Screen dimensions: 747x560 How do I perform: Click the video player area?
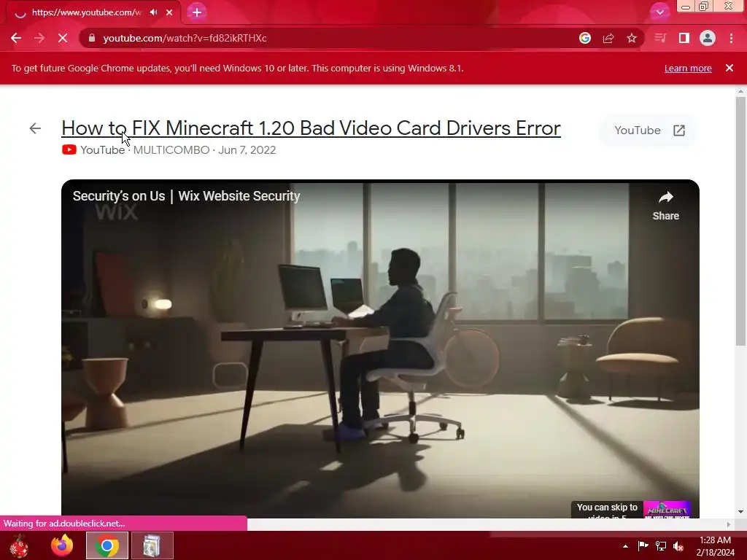coord(380,350)
